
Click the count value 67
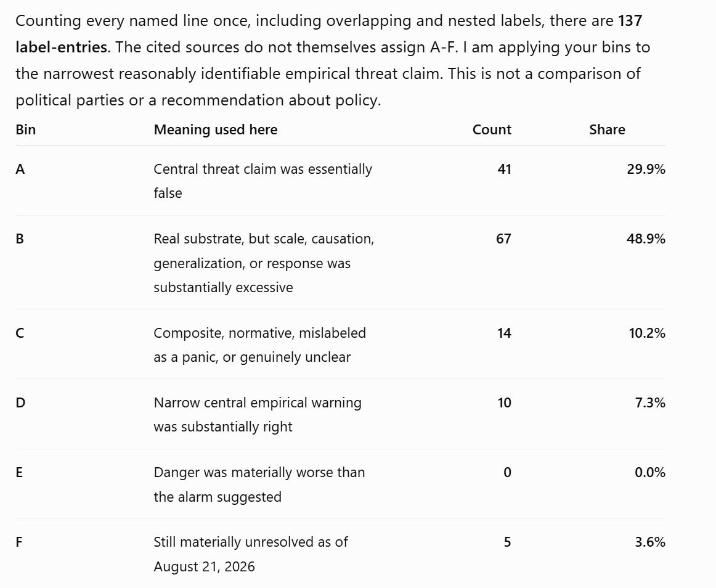click(x=503, y=239)
